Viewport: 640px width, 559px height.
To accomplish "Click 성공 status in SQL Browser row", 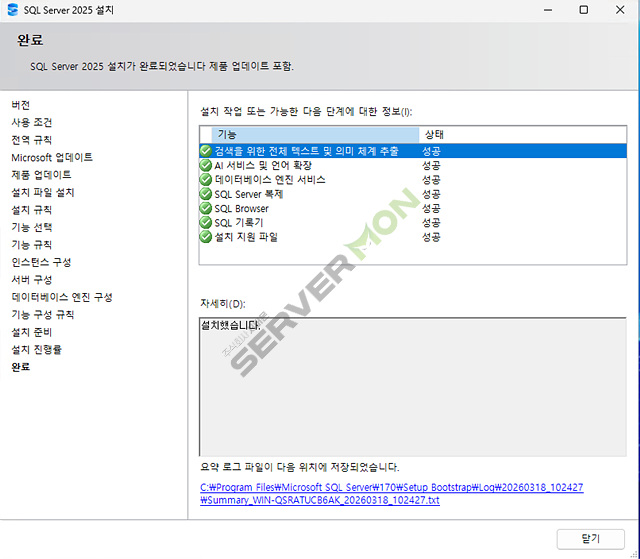I will (x=431, y=208).
